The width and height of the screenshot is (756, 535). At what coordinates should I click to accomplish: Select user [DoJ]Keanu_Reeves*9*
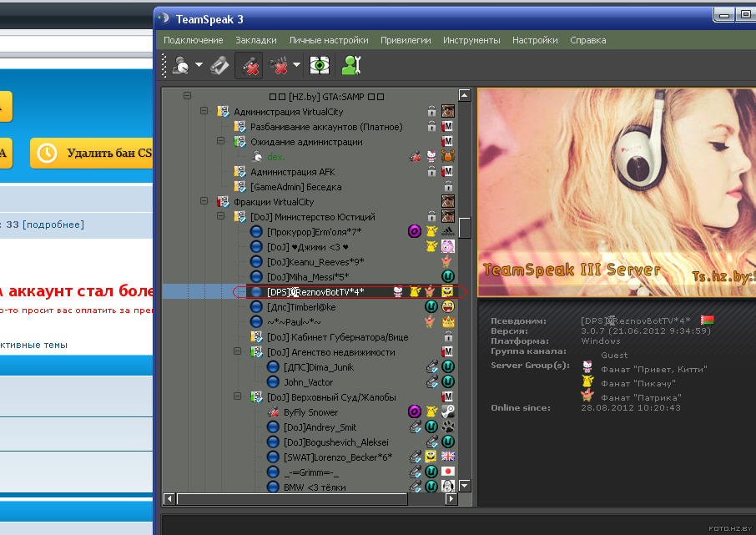(x=315, y=262)
